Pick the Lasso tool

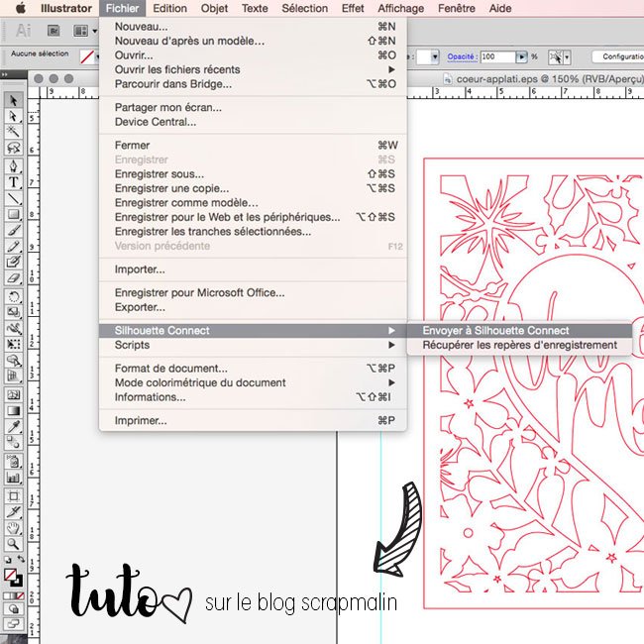click(x=13, y=148)
